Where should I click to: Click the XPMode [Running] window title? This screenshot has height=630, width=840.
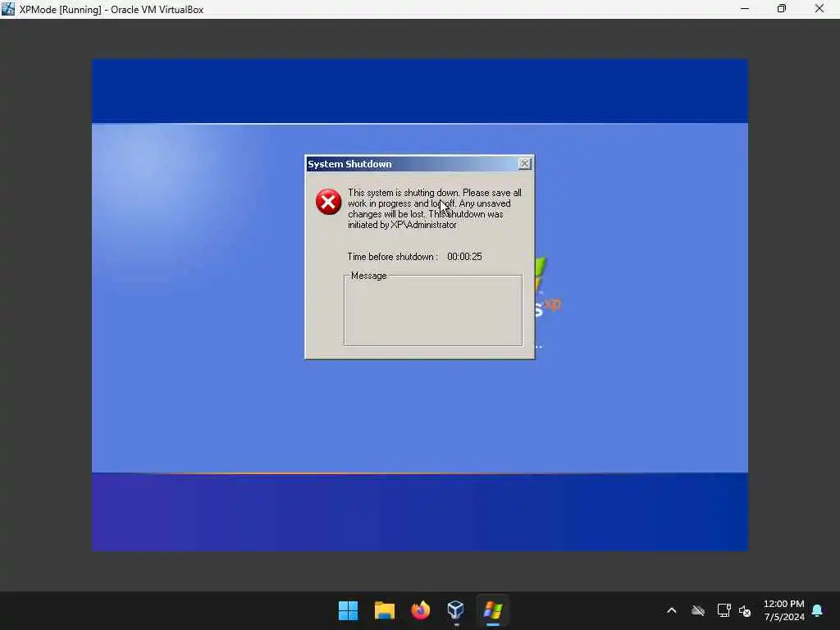tap(112, 10)
